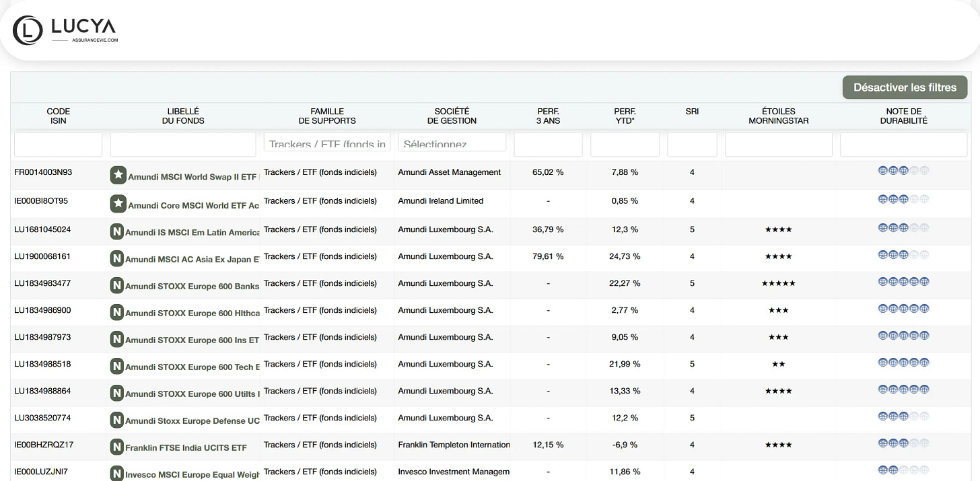
Task: Sort by Libellé du fonds column header
Action: pyautogui.click(x=183, y=116)
